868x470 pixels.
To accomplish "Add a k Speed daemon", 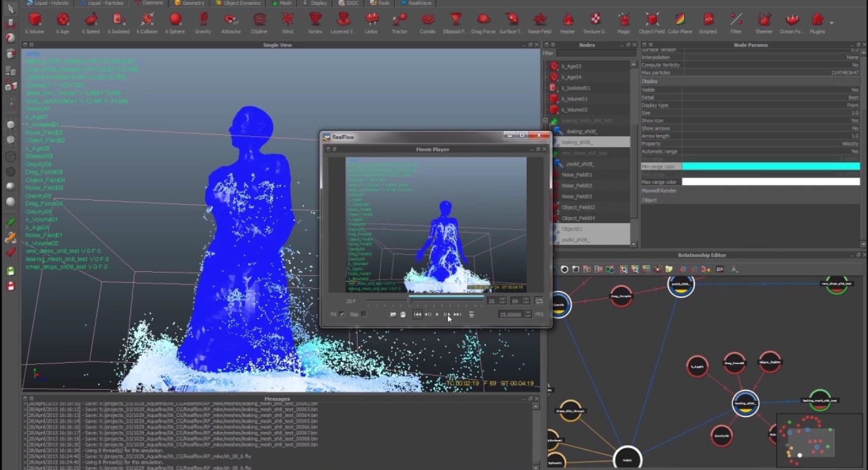I will 90,23.
